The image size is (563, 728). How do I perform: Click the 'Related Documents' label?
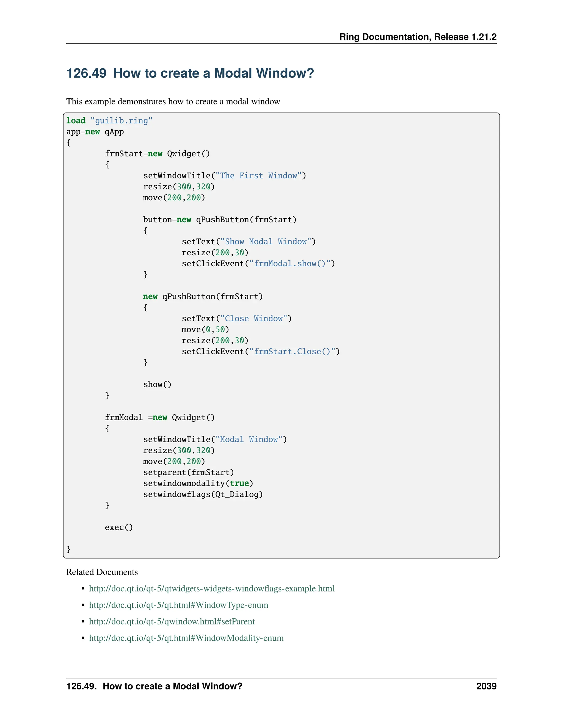click(102, 572)
